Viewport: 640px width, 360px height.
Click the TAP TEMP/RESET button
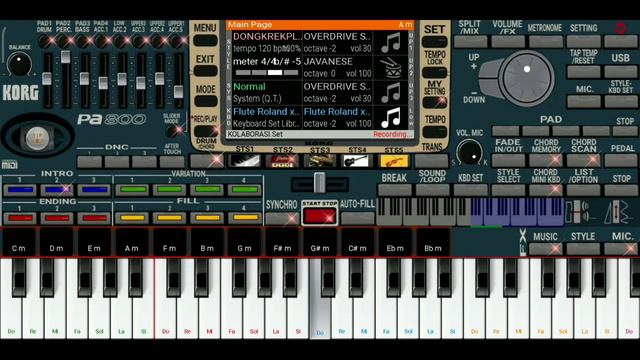[x=584, y=71]
